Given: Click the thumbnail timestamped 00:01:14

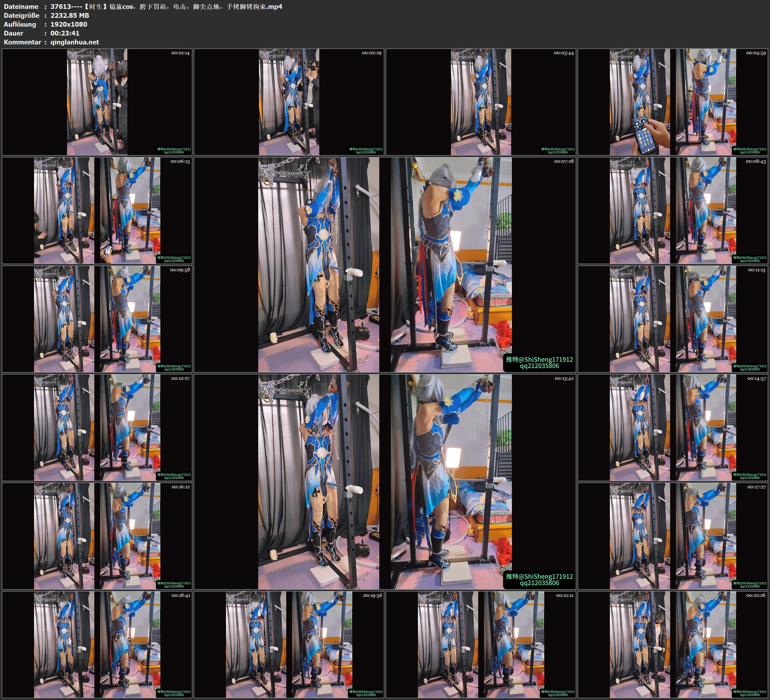Looking at the screenshot, I should 97,102.
